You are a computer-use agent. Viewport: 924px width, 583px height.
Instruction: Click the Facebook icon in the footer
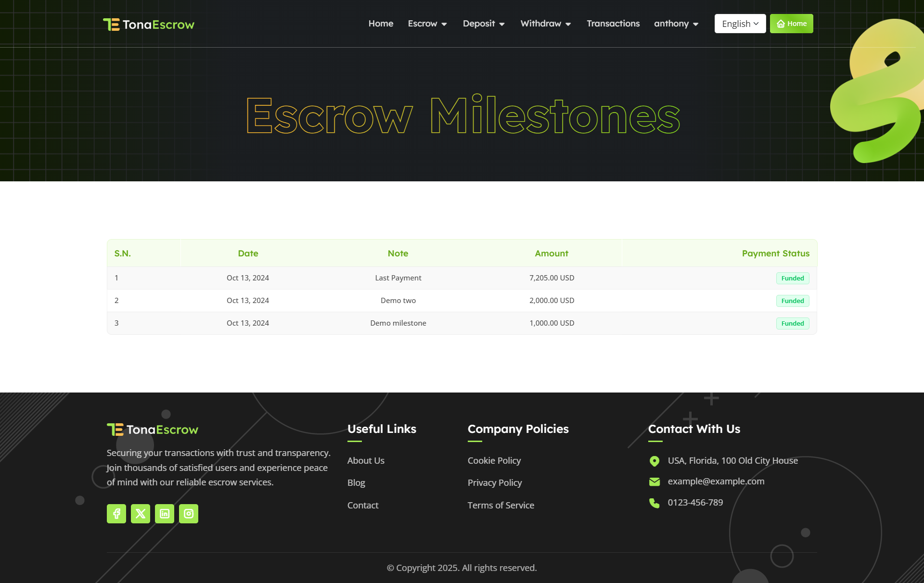coord(116,514)
